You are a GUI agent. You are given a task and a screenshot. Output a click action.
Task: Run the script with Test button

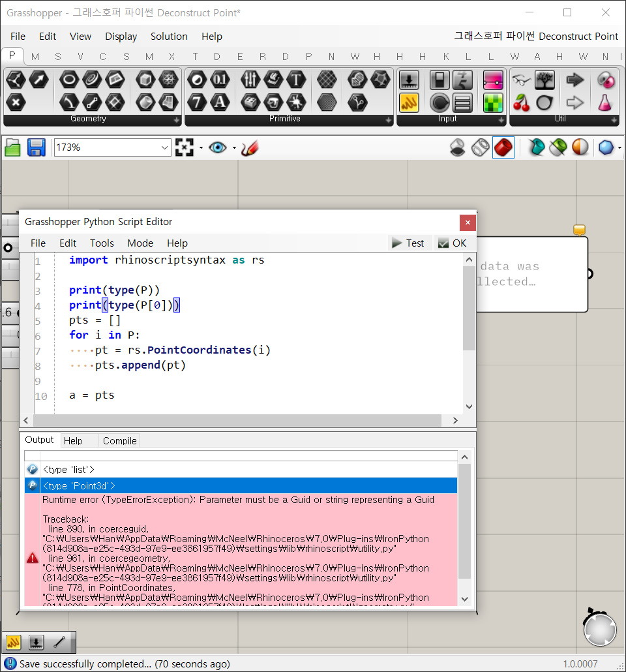(x=408, y=243)
